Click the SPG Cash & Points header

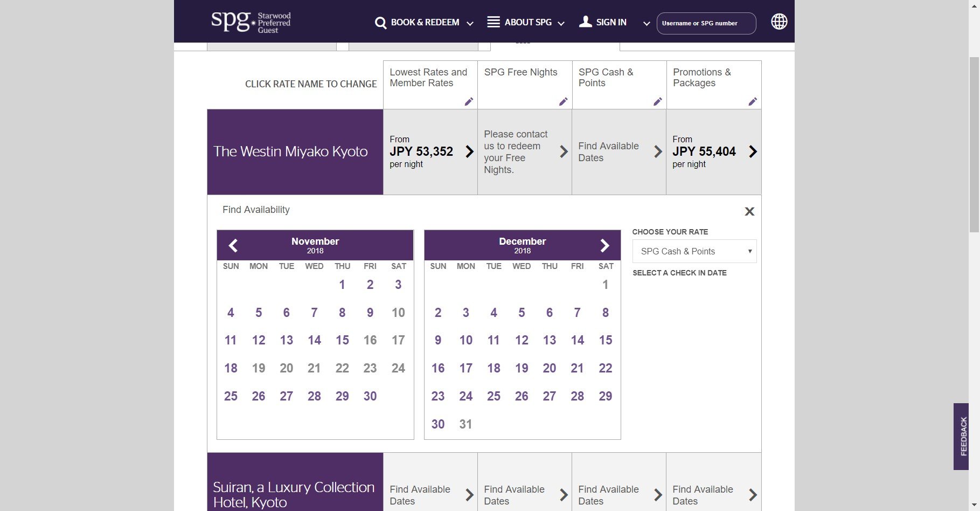tap(606, 78)
